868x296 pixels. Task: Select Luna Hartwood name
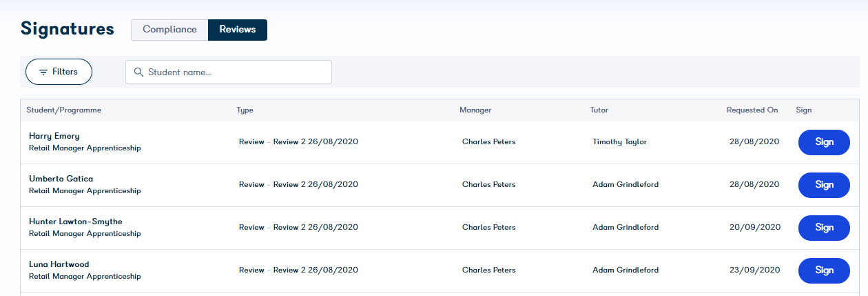[x=59, y=264]
